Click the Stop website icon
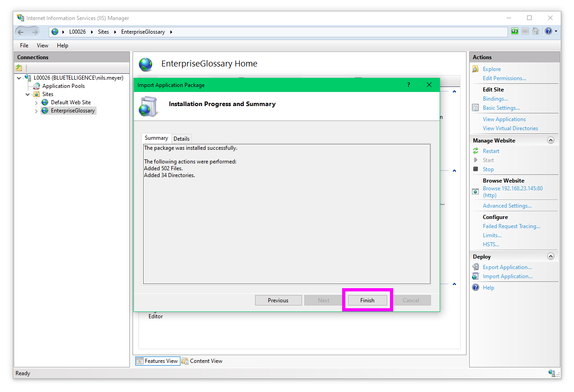The height and width of the screenshot is (392, 574). [x=476, y=169]
